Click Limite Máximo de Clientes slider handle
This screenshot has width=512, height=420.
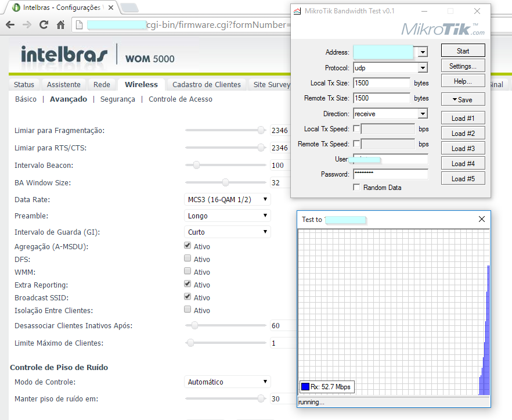190,343
